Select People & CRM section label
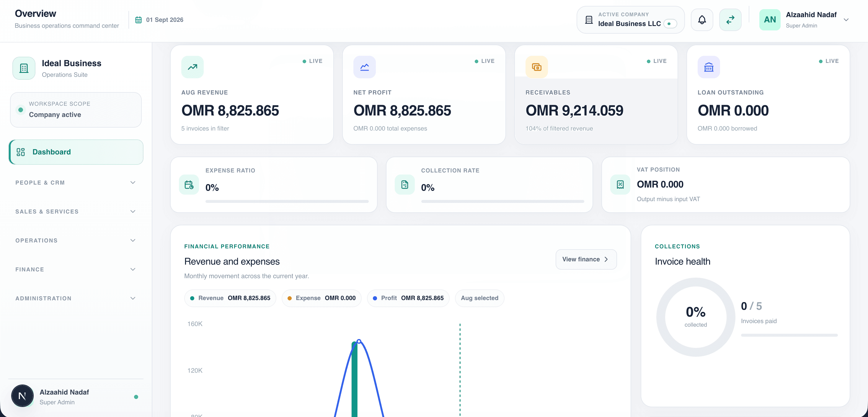 coord(40,183)
